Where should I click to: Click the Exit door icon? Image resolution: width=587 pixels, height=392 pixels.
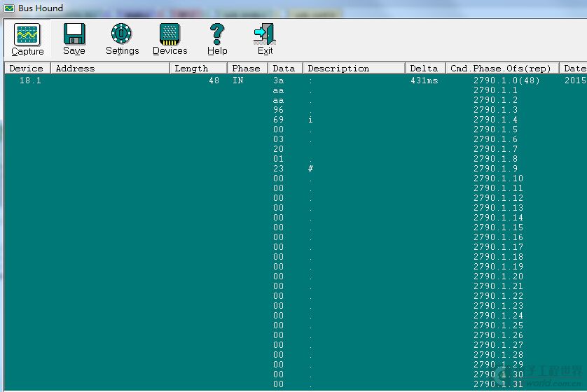265,34
